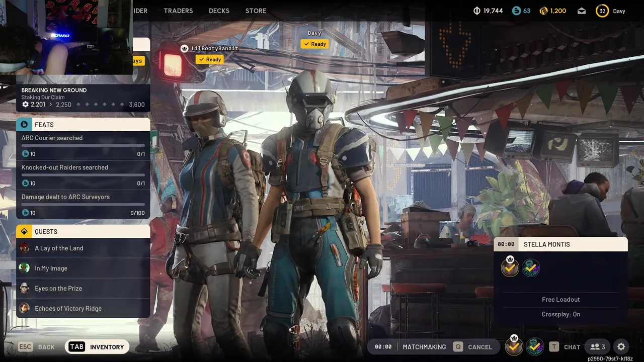Open the CHAT

point(565,347)
